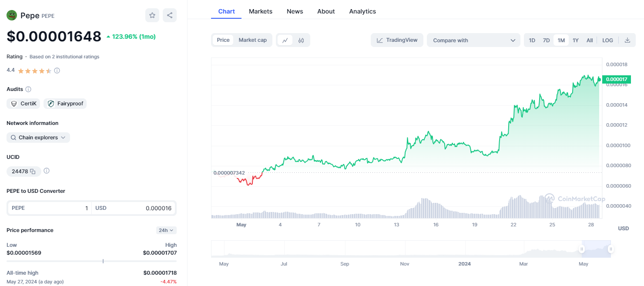Download chart data with the download icon

click(627, 40)
